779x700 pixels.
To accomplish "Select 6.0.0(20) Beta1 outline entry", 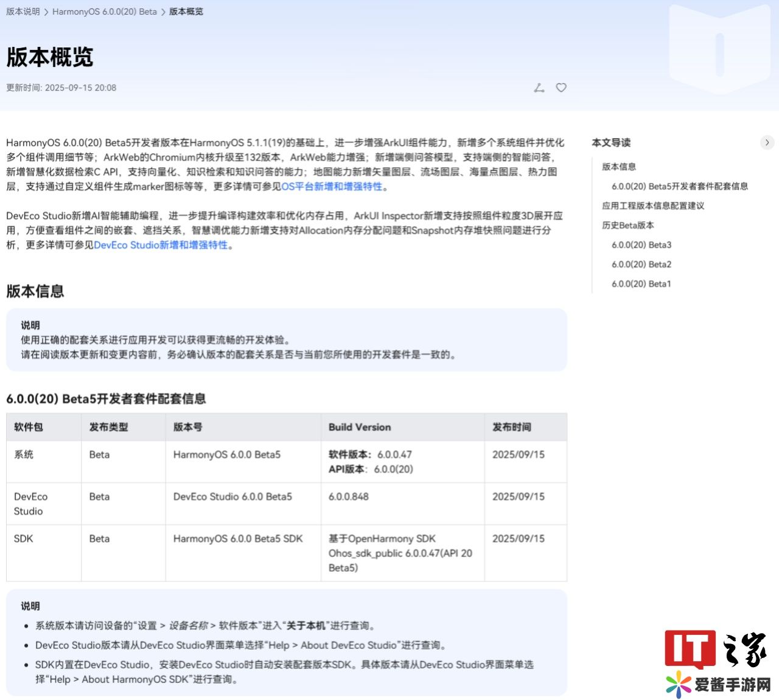I will [x=641, y=283].
